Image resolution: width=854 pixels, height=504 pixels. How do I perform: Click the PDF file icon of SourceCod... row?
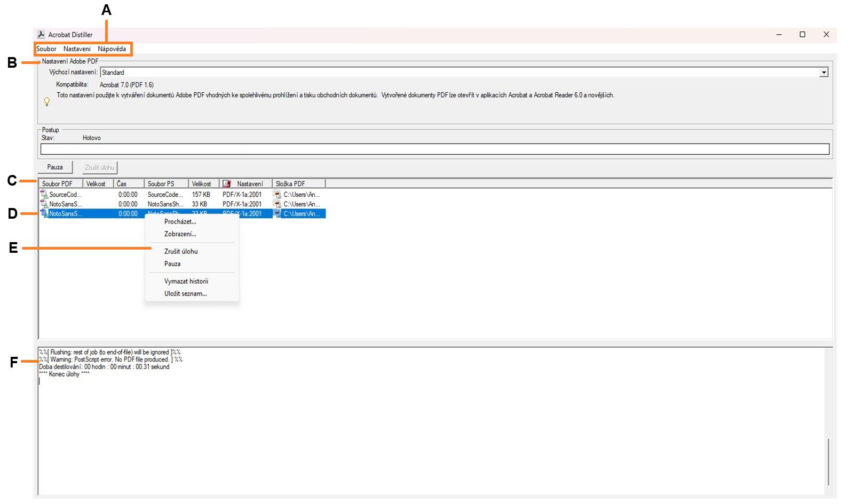point(44,195)
